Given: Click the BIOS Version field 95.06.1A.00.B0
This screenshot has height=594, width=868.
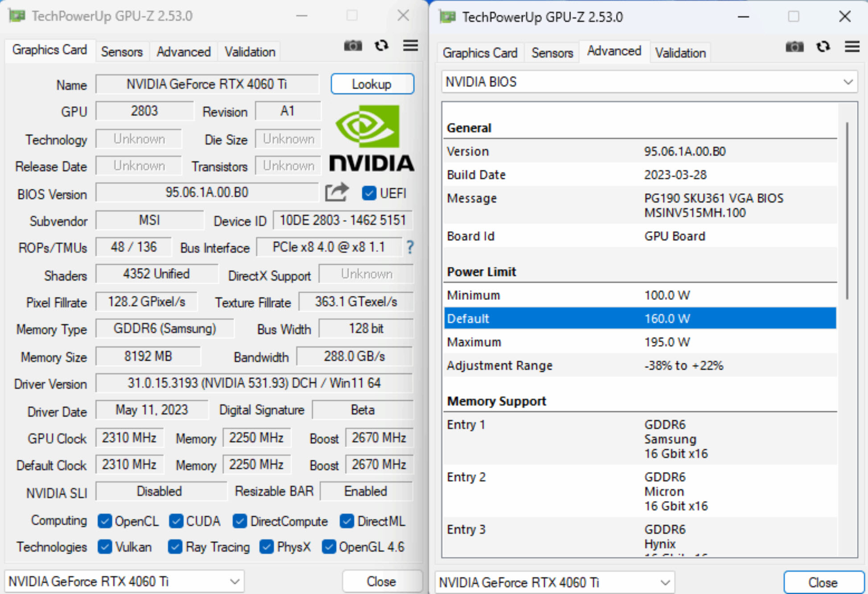Looking at the screenshot, I should point(207,192).
